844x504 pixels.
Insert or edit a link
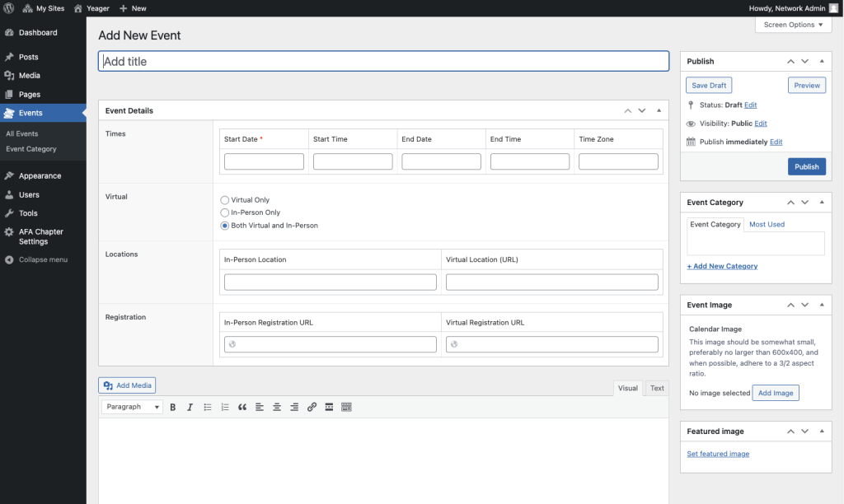pos(312,407)
